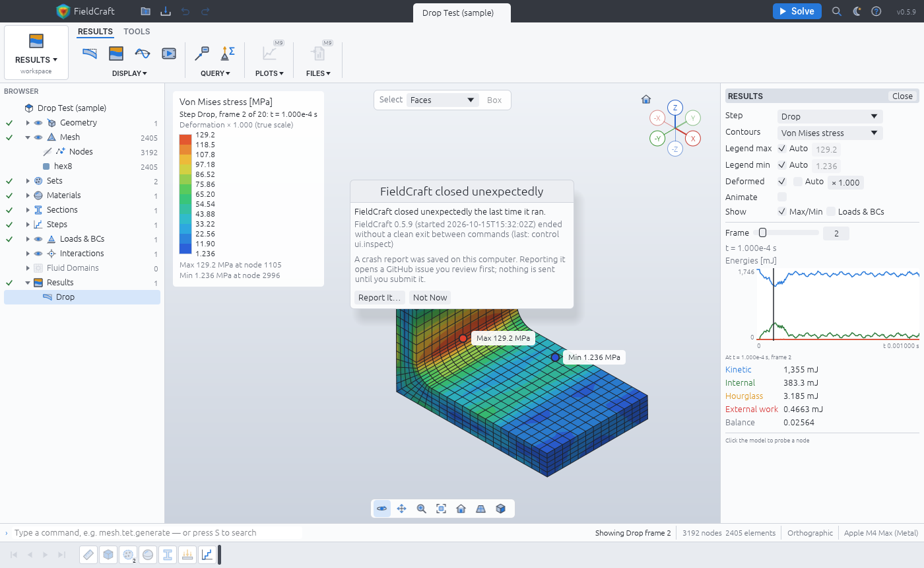This screenshot has height=568, width=924.
Task: Click the section I-beam timeline icon
Action: pos(168,555)
